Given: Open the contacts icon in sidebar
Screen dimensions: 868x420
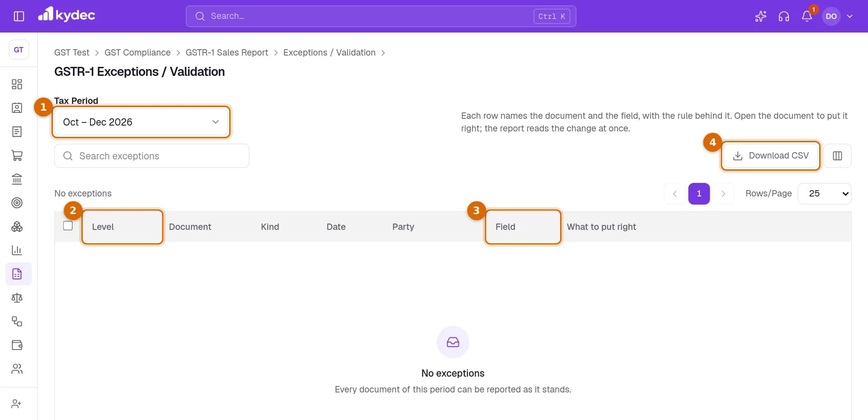Looking at the screenshot, I should pos(17,108).
